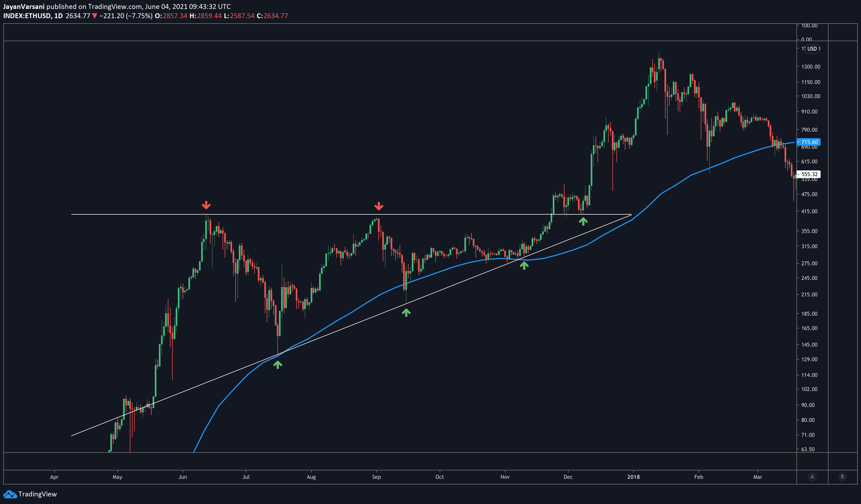Screen dimensions: 861x504
Task: Click the 475.00 price axis label
Action: tap(809, 194)
